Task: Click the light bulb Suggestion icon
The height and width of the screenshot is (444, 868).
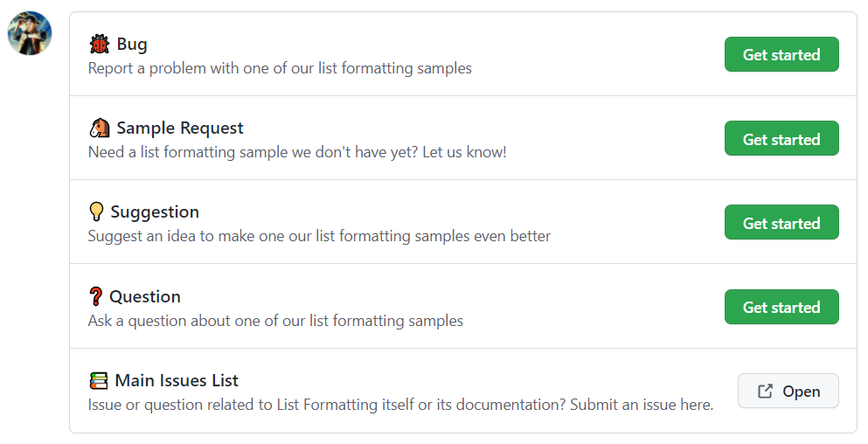Action: pyautogui.click(x=96, y=212)
